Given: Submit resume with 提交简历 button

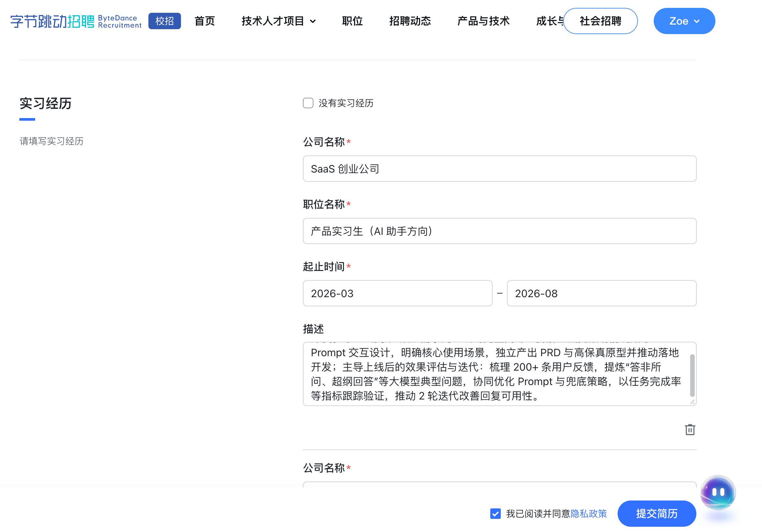Looking at the screenshot, I should (x=656, y=513).
